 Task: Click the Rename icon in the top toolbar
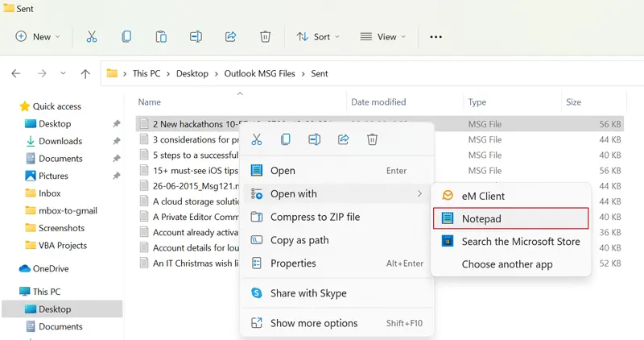196,36
